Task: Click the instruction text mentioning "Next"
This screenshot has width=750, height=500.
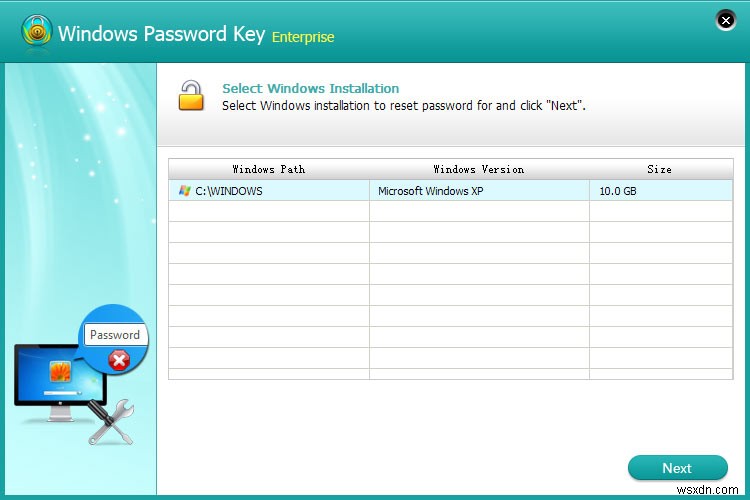Action: point(403,105)
